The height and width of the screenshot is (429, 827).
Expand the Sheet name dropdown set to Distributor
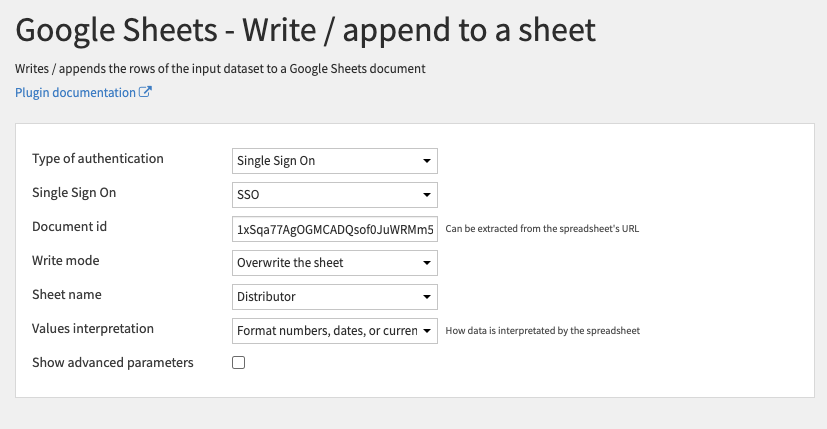pyautogui.click(x=334, y=297)
